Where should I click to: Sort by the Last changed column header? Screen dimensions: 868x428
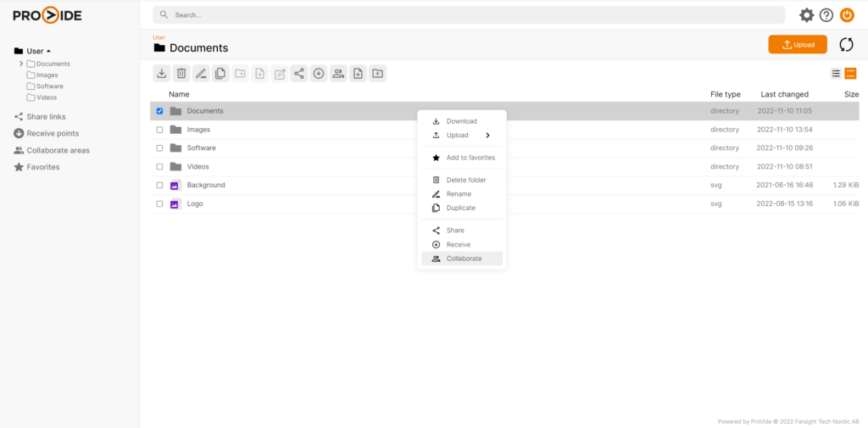pos(784,94)
